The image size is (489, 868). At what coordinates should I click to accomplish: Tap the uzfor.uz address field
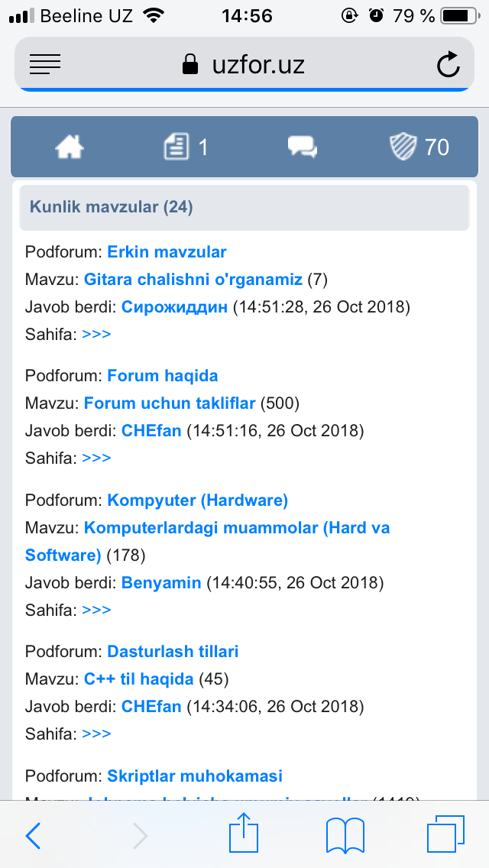pyautogui.click(x=244, y=65)
